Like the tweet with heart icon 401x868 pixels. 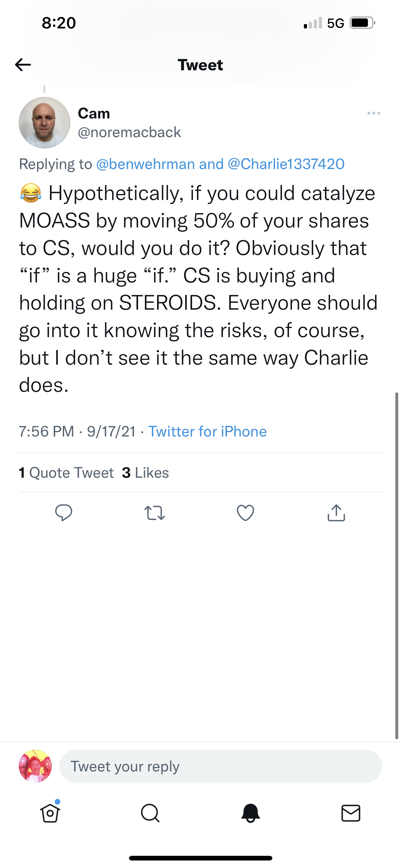pyautogui.click(x=245, y=513)
